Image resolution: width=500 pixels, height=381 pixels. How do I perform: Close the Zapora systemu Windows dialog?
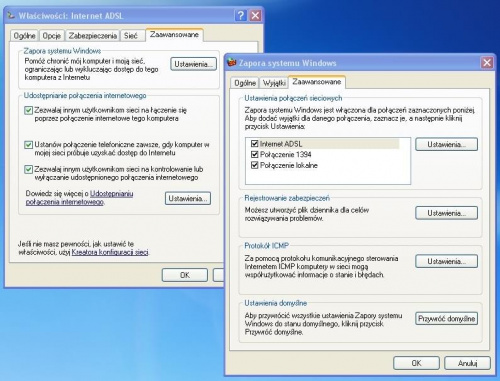coord(487,63)
